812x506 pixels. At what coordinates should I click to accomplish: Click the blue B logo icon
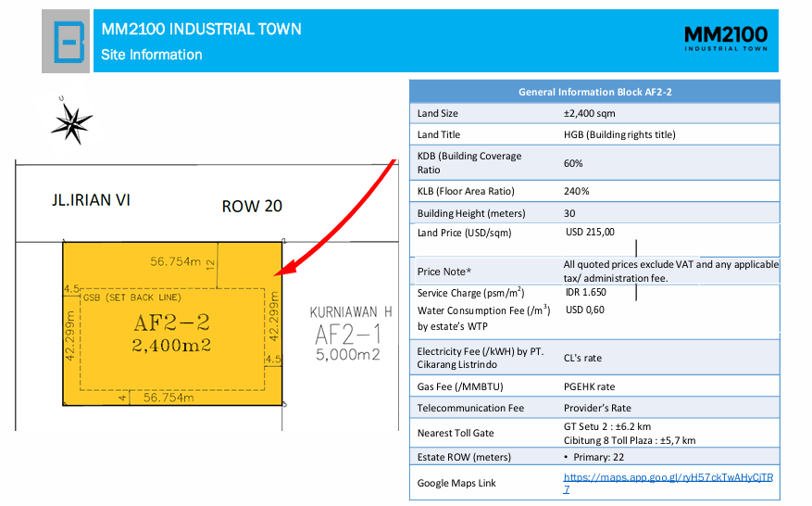(x=66, y=42)
